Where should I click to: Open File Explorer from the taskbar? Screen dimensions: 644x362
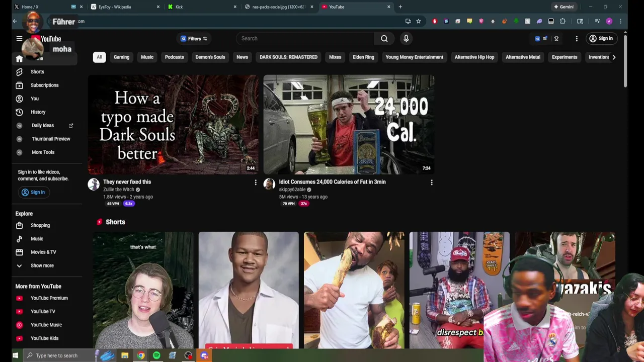click(125, 355)
